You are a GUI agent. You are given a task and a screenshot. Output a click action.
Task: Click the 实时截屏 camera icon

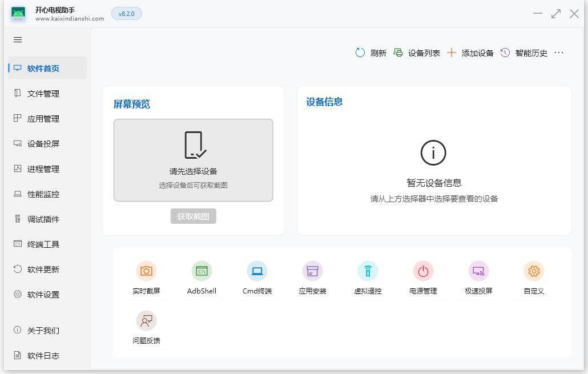coord(146,271)
